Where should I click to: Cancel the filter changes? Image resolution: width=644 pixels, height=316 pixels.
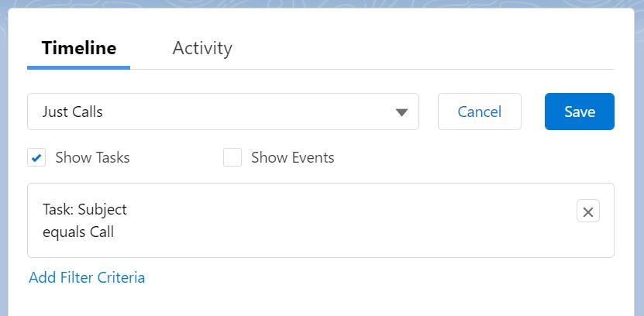pos(479,112)
